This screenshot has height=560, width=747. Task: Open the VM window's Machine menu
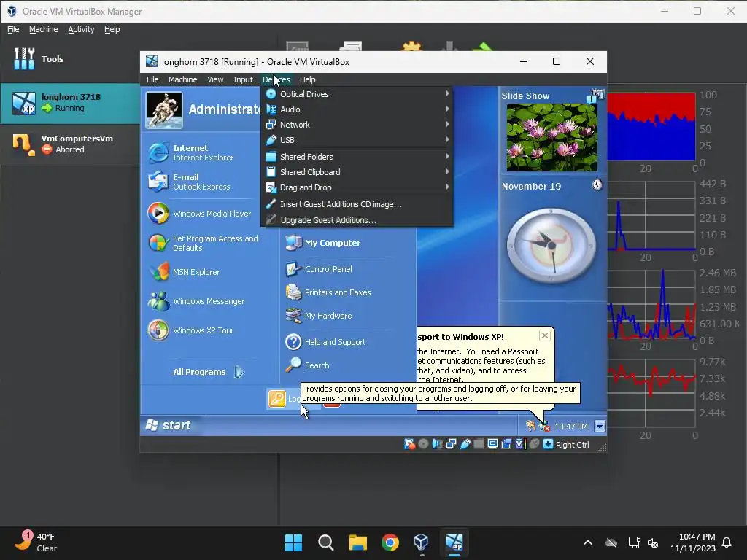pyautogui.click(x=182, y=79)
